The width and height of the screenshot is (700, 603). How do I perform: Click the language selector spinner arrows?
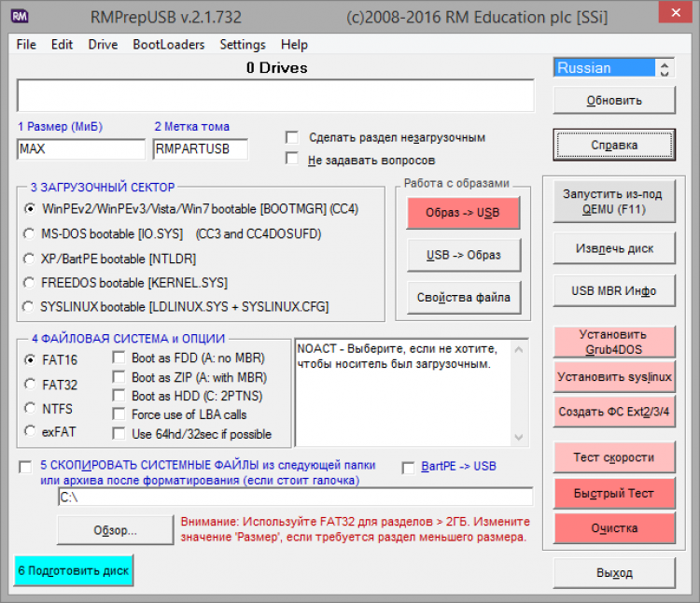point(665,68)
